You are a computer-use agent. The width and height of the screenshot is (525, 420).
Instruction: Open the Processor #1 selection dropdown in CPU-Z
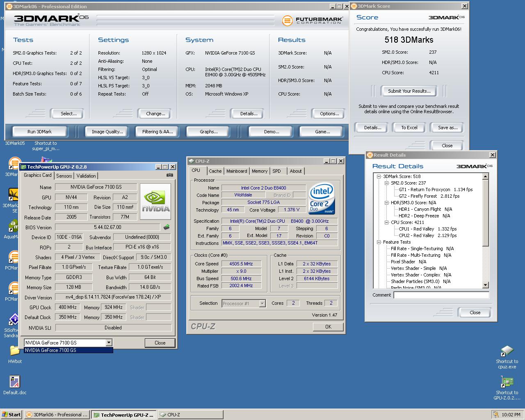click(262, 304)
